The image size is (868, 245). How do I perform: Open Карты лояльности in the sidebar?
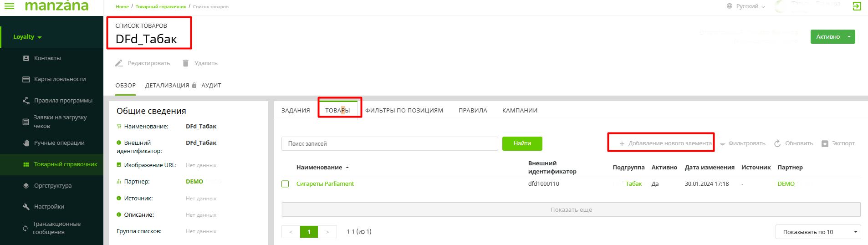(x=60, y=79)
